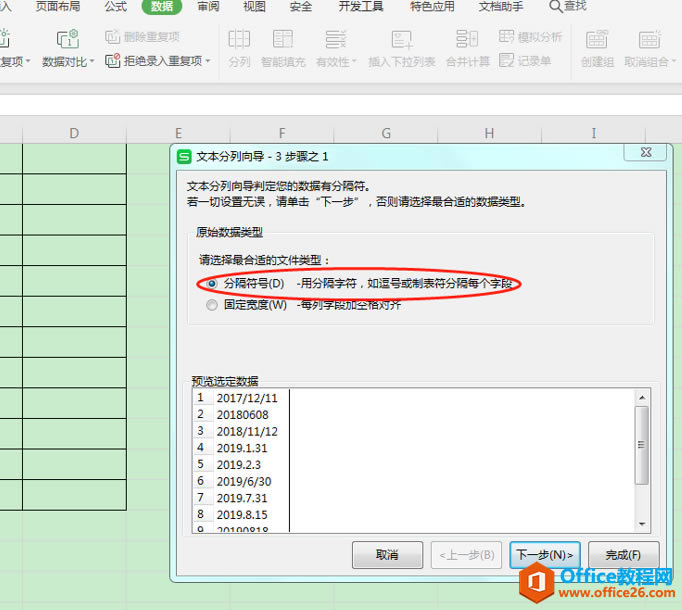Click the Reject Duplicate Entry (拒绝录入重复项) icon
The width and height of the screenshot is (682, 610).
tap(112, 60)
